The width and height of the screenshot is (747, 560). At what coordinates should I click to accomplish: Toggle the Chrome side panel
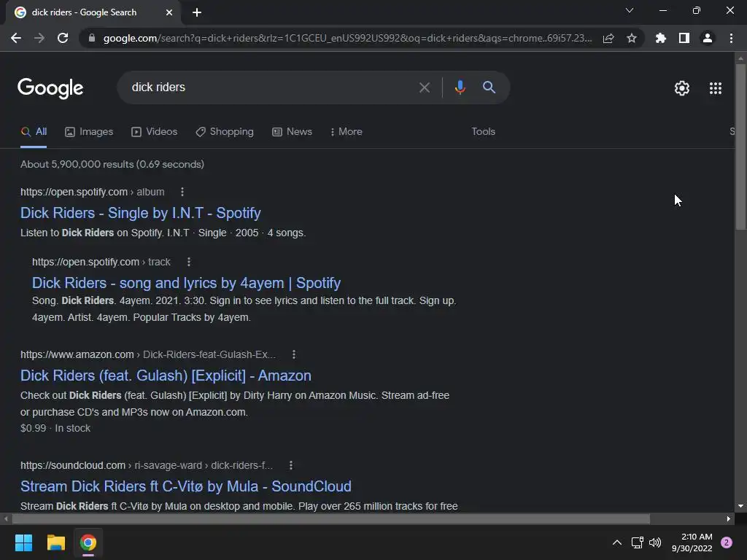tap(684, 38)
